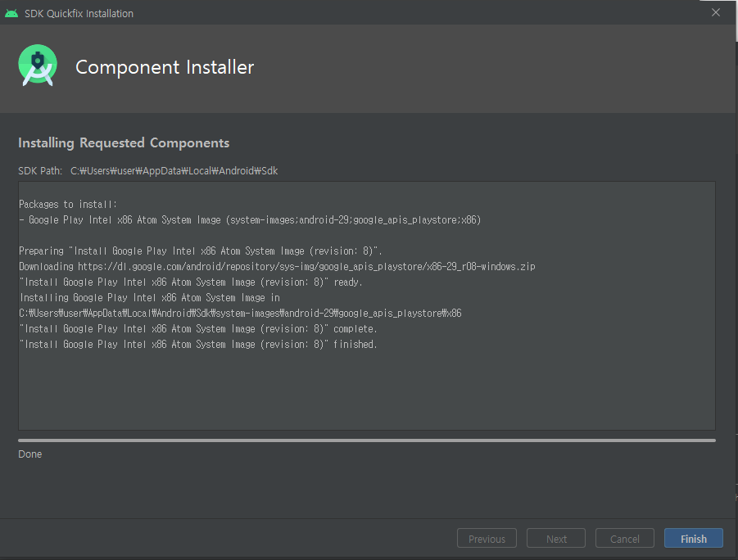Click the log line ending in 'ready.'
Image resolution: width=738 pixels, height=560 pixels.
pyautogui.click(x=191, y=282)
